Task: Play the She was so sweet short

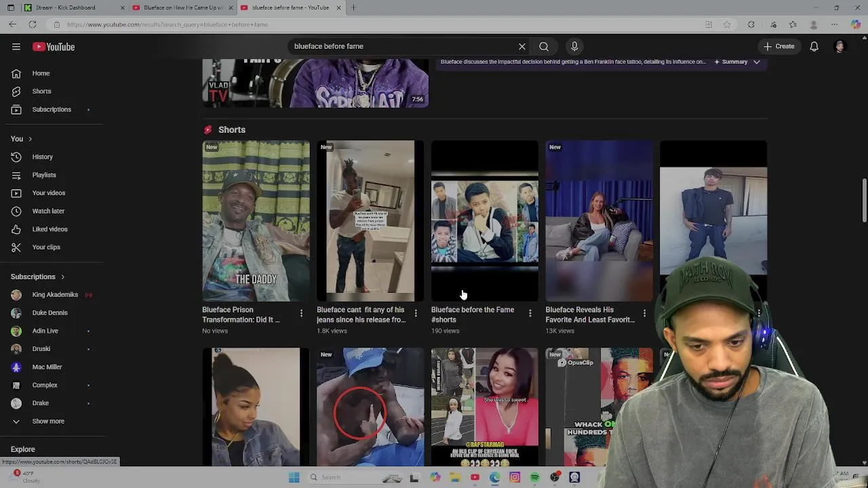Action: [x=485, y=407]
